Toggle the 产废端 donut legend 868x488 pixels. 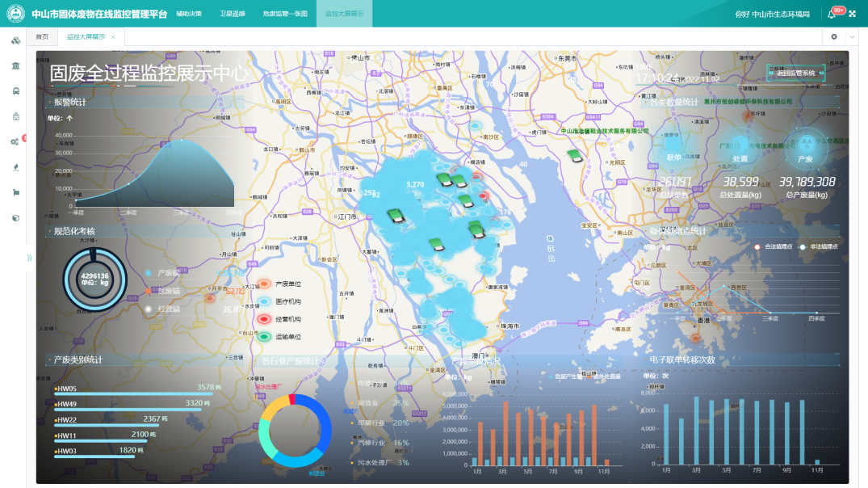(x=163, y=273)
